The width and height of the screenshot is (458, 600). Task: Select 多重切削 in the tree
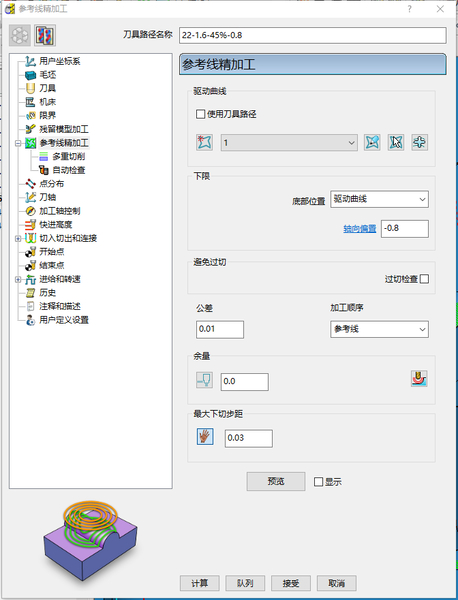[68, 157]
